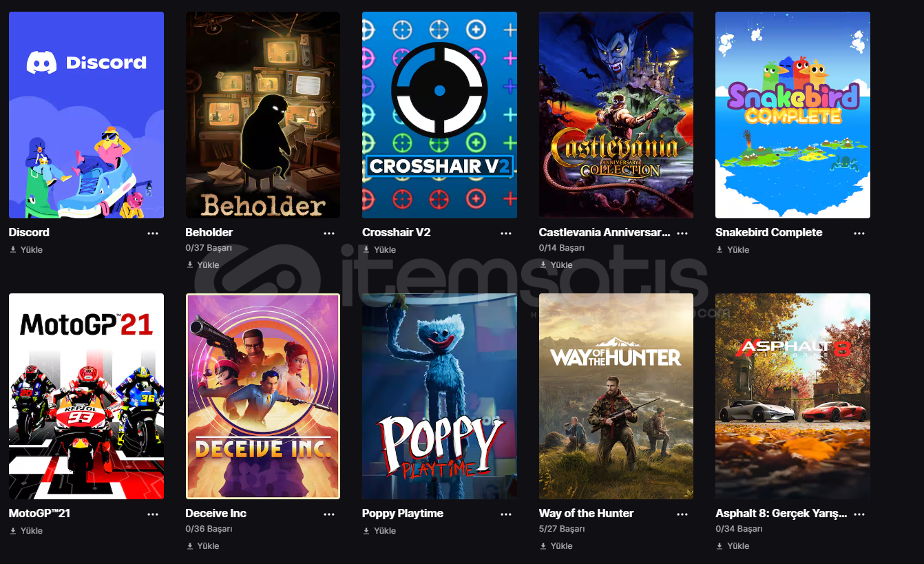This screenshot has width=924, height=564.
Task: Click Yükle under Beholder
Action: [202, 265]
